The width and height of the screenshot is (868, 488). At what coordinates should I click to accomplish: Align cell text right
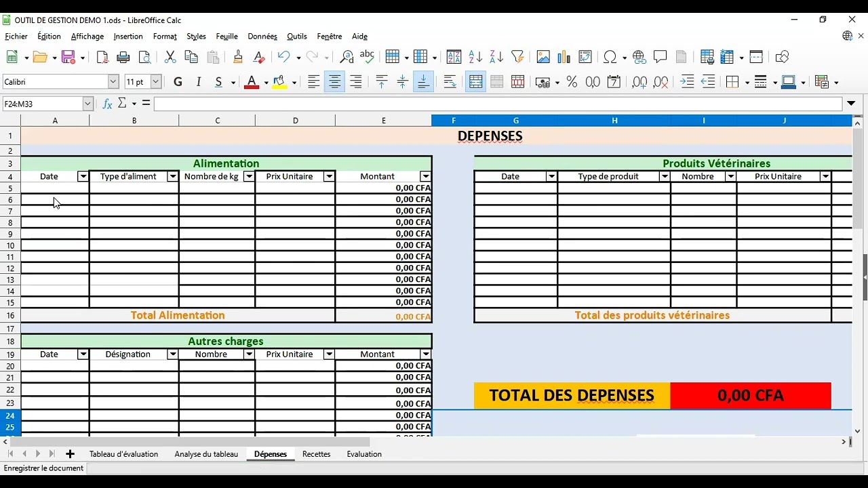click(x=355, y=82)
